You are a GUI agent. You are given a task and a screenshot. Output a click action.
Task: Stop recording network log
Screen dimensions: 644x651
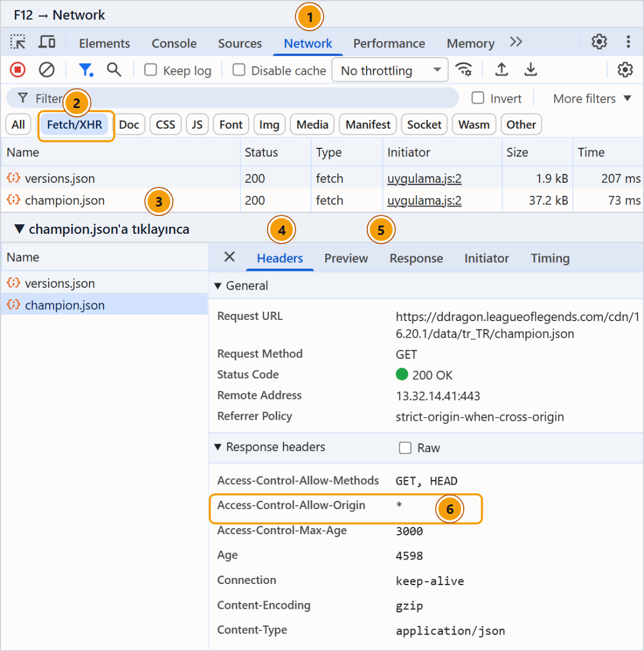[x=18, y=70]
